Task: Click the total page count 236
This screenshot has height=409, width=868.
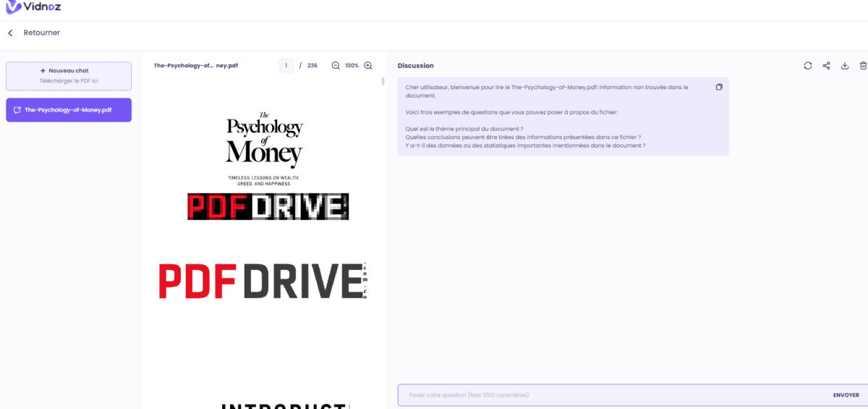Action: pyautogui.click(x=312, y=65)
